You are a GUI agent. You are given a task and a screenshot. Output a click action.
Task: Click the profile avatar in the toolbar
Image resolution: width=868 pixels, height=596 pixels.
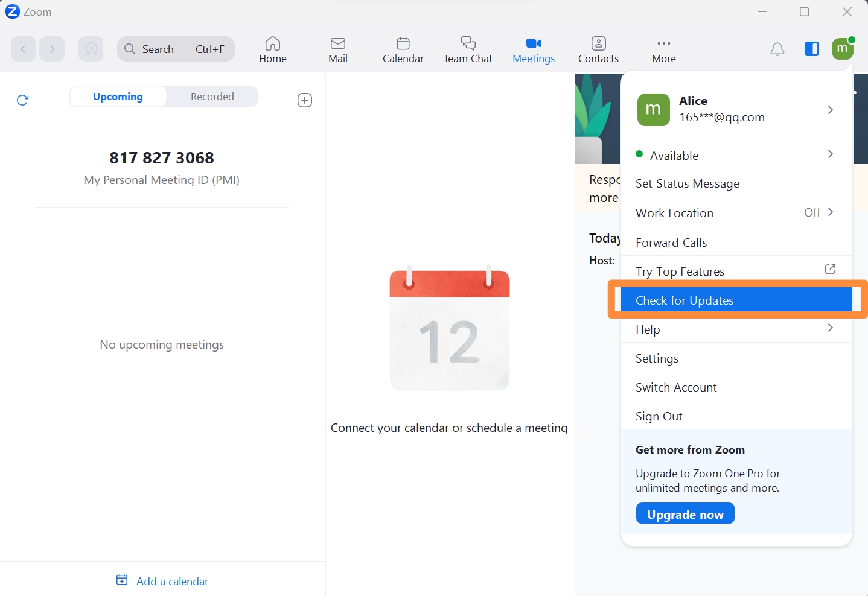click(x=843, y=48)
